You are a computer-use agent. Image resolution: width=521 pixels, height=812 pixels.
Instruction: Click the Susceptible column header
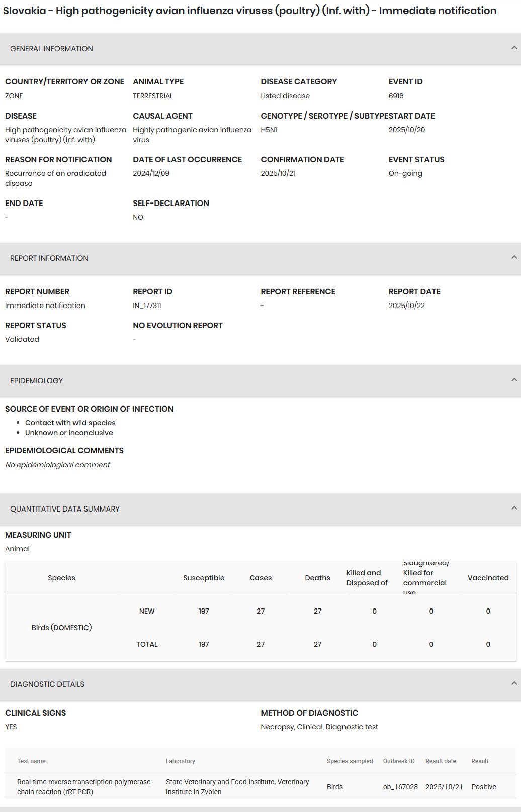click(x=204, y=578)
